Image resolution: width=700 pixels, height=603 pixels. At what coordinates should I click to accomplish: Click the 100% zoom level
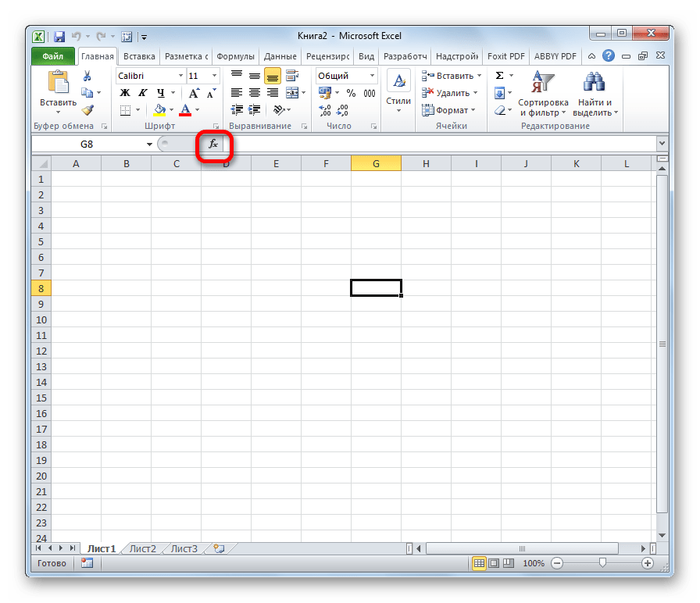[534, 563]
